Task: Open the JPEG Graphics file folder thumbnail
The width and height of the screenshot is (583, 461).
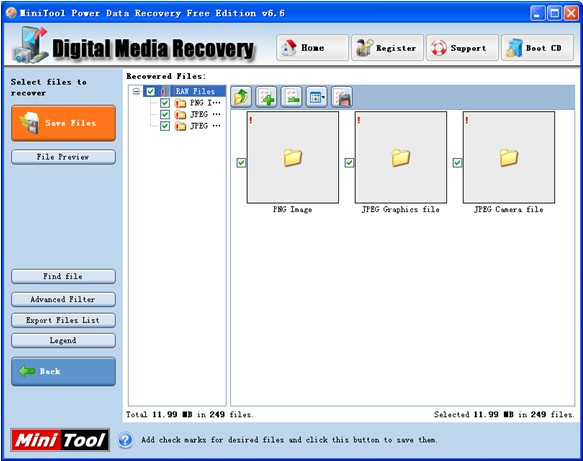Action: pos(401,158)
